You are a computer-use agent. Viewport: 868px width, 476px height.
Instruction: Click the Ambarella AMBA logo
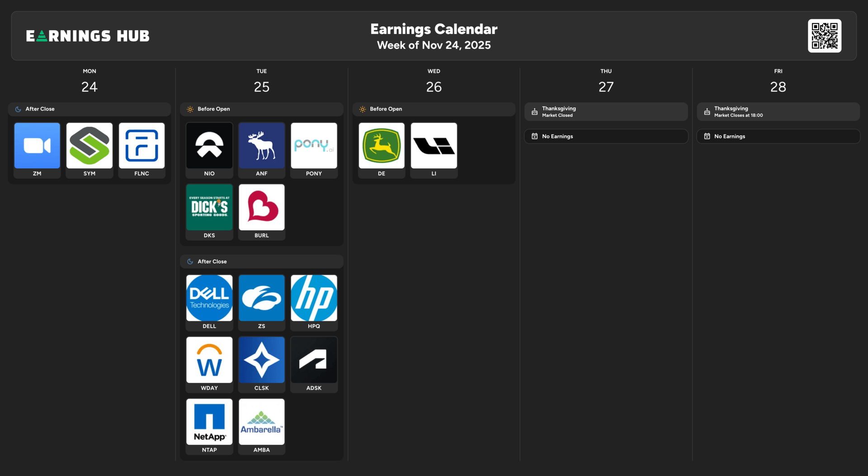(x=262, y=422)
